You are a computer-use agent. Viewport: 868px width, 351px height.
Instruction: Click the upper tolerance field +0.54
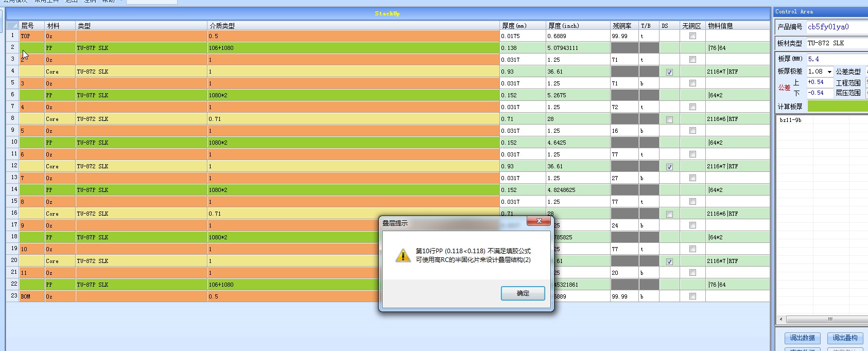820,82
